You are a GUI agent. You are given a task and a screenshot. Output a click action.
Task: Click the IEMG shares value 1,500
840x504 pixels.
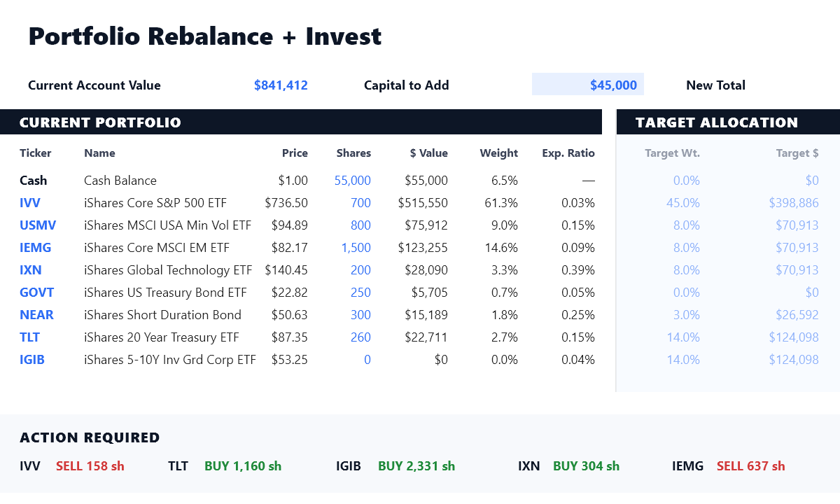tap(356, 248)
